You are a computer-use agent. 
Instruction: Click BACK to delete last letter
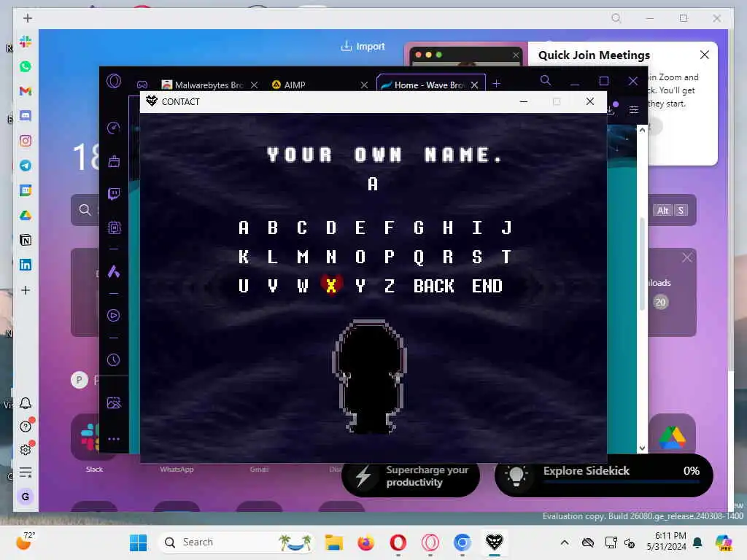(433, 286)
